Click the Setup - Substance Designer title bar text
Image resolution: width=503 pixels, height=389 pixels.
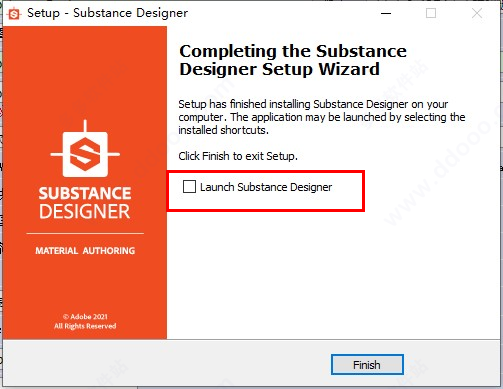pyautogui.click(x=107, y=13)
